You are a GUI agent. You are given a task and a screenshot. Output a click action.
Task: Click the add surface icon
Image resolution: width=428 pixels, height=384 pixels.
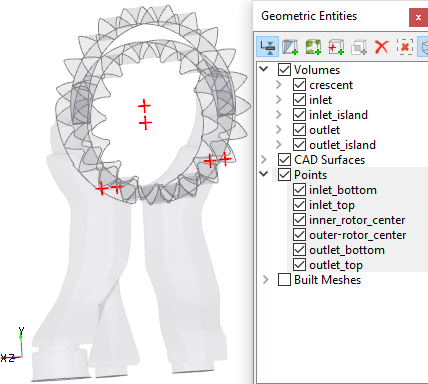pos(290,47)
